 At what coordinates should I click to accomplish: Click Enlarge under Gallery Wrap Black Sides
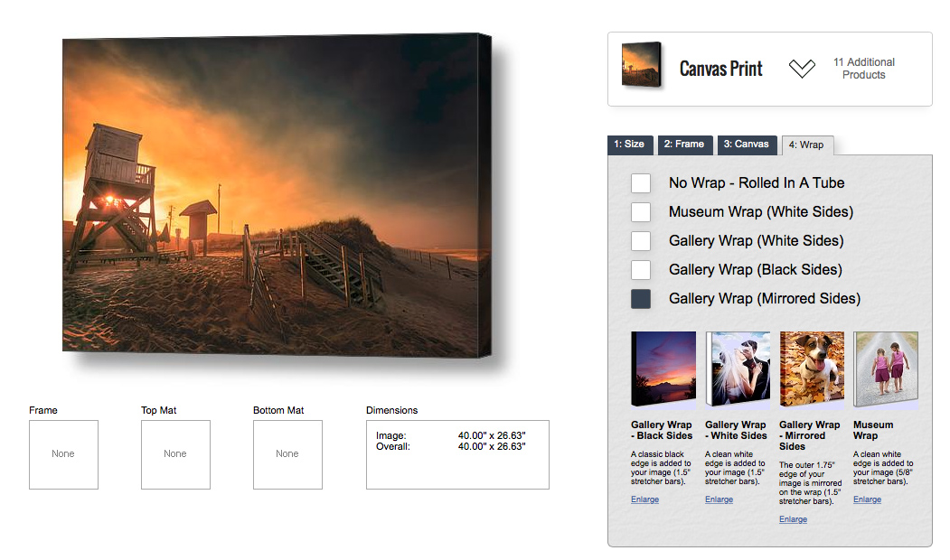[644, 499]
